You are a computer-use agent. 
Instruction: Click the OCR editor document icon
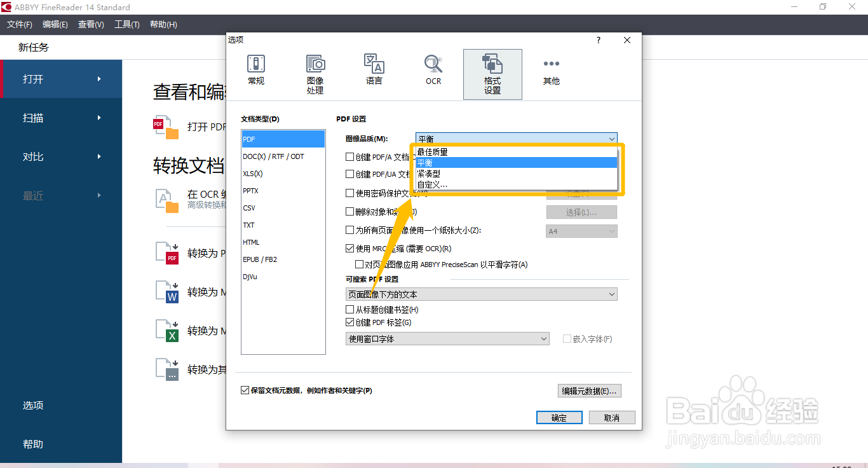click(167, 200)
